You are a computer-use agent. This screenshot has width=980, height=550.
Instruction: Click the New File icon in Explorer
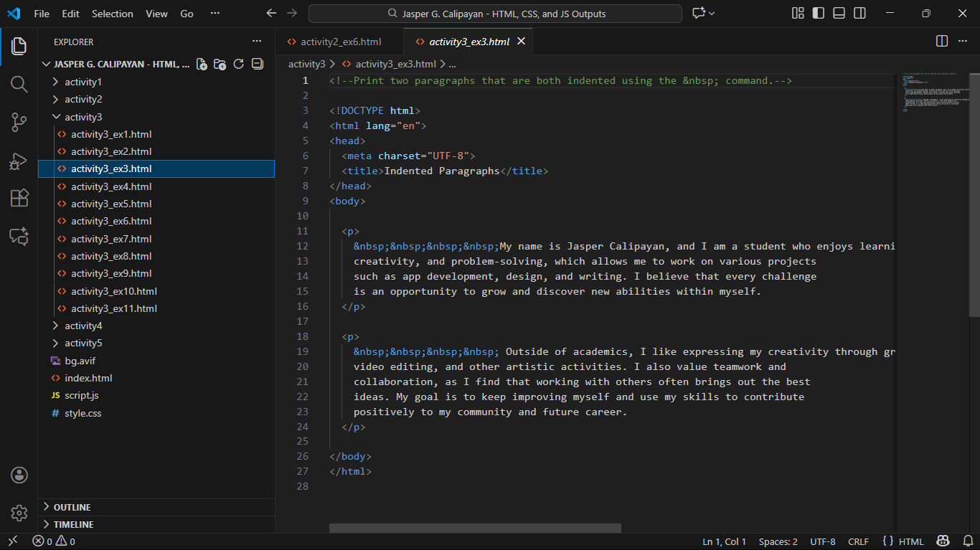click(x=202, y=65)
